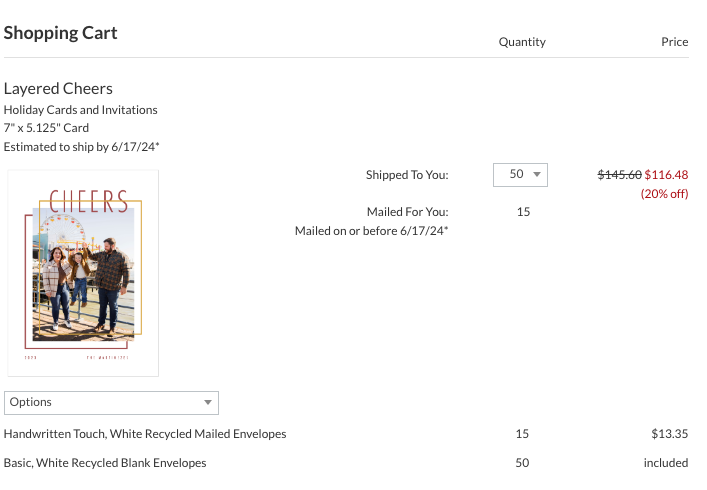Viewport: 707px width, 490px height.
Task: Click the Estimated to ship by 6/17/24 note
Action: 82,147
